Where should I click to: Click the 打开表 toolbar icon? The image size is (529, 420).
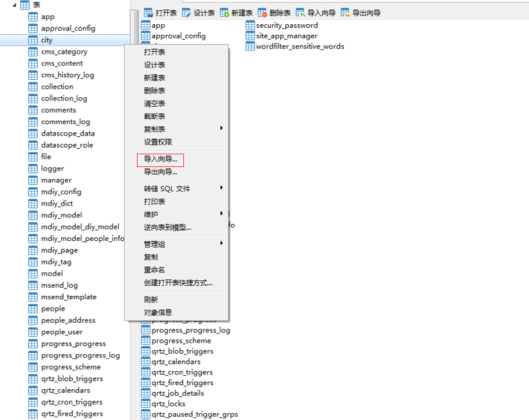tap(148, 13)
